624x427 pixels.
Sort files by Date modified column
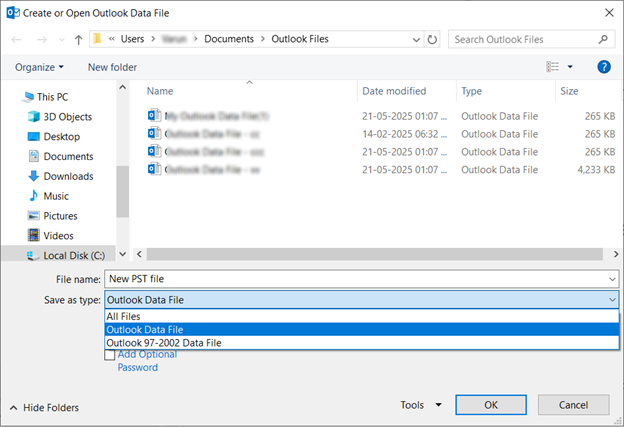394,91
